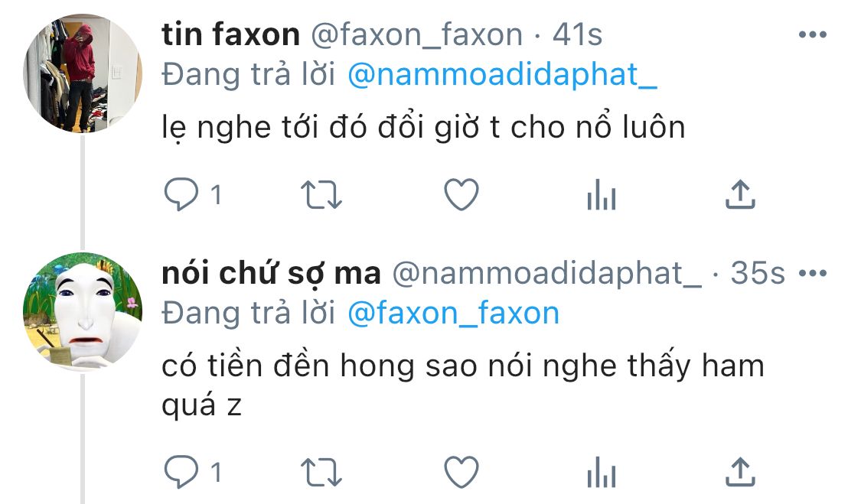Open the blue @faxon_faxon reply link
861x504 pixels.
(x=454, y=314)
